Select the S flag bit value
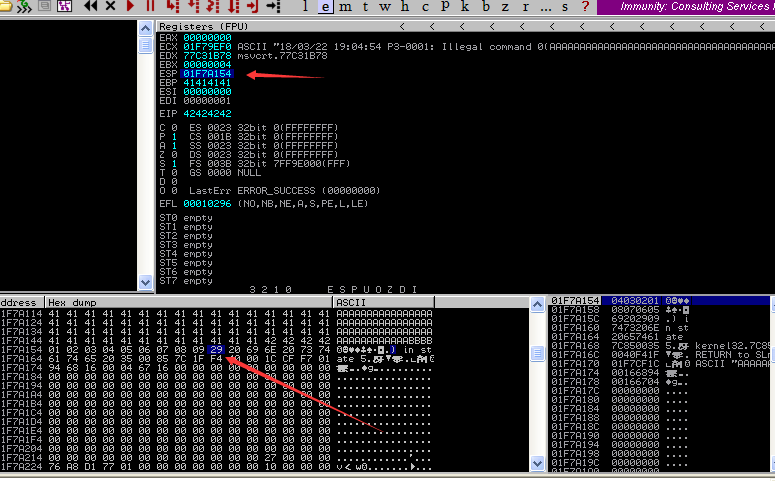Screen dimensions: 775x481 tap(174, 164)
